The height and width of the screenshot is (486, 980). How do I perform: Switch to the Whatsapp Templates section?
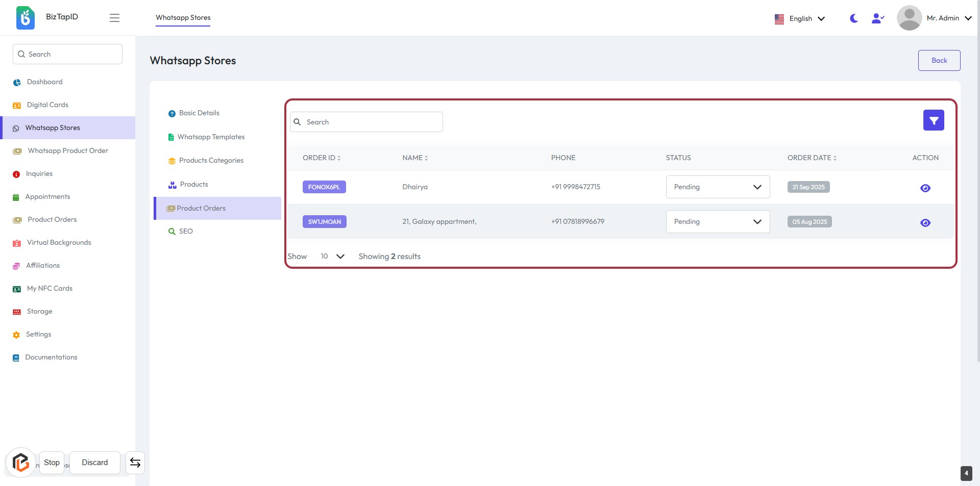click(x=210, y=137)
